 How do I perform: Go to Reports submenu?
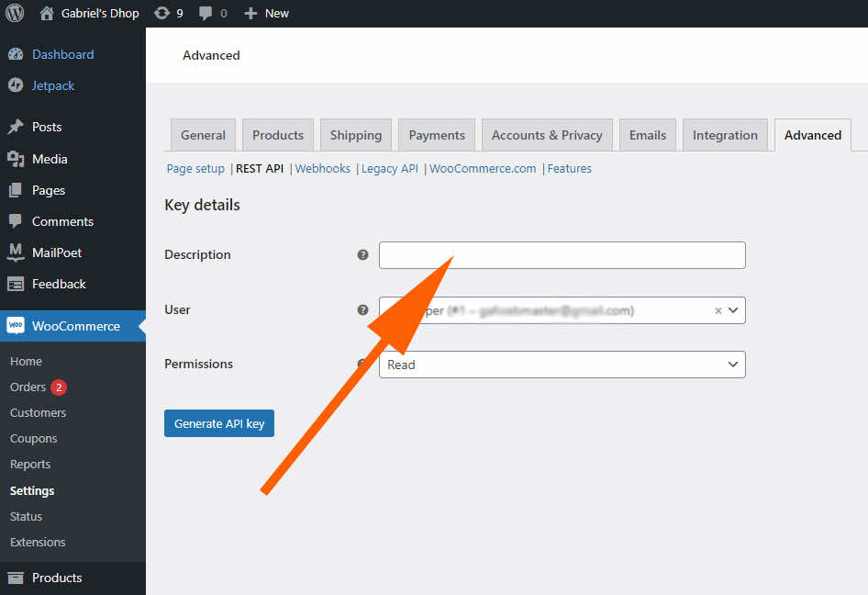pyautogui.click(x=30, y=465)
